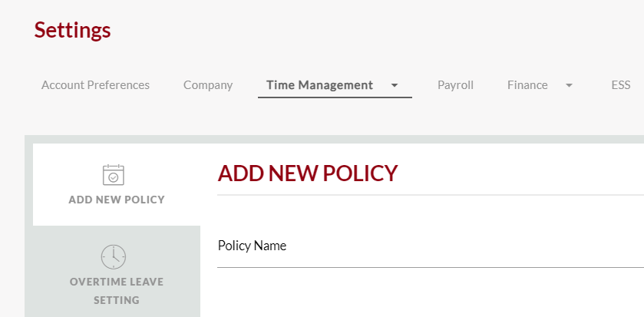
Task: Switch to the Company tab
Action: (x=208, y=85)
